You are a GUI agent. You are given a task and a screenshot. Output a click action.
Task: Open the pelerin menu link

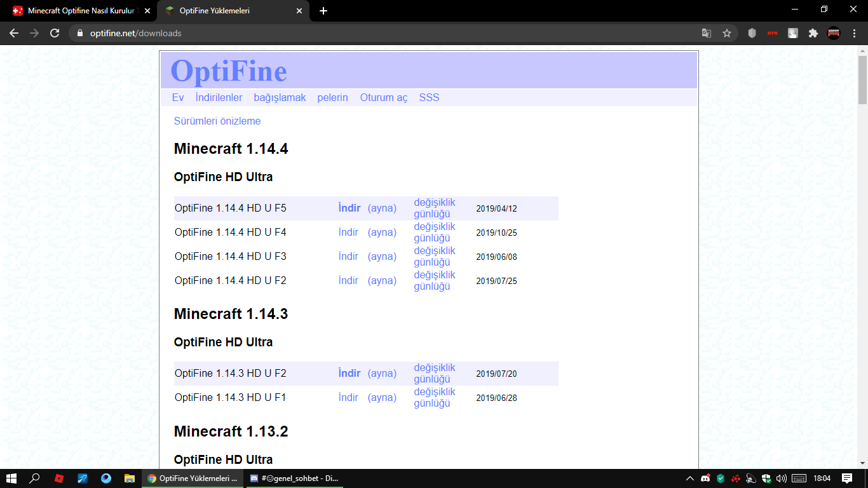[x=333, y=97]
